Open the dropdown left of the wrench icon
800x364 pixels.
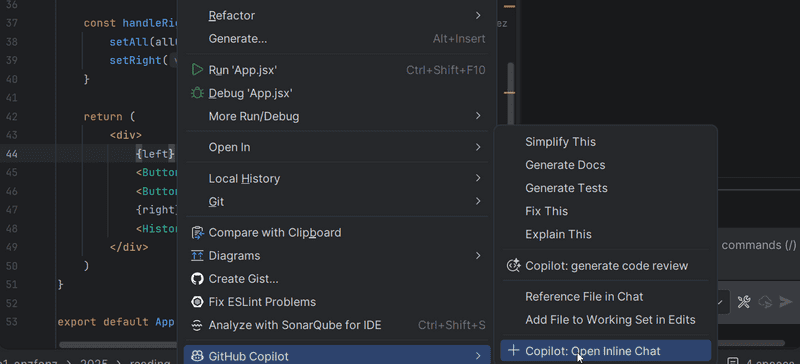tap(723, 302)
